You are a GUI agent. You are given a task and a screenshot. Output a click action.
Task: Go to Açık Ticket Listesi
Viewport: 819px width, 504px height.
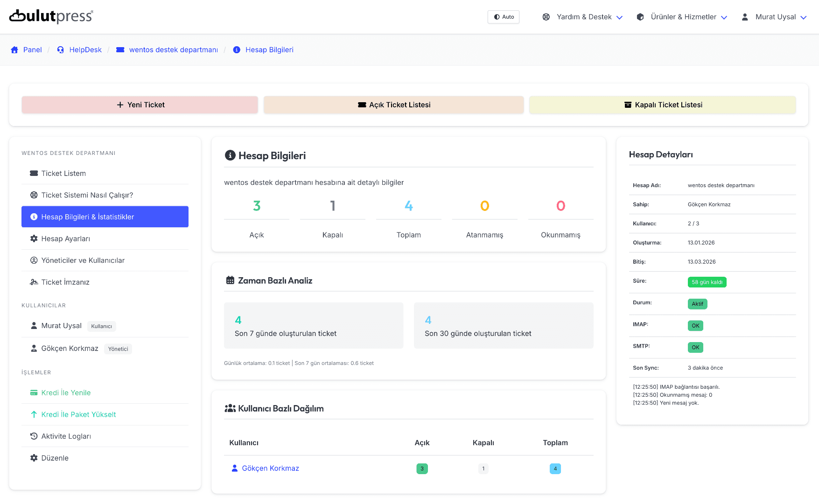394,105
